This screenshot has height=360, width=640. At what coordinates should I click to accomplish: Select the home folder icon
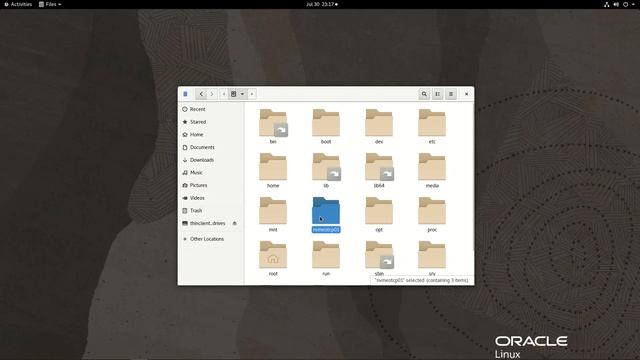(x=273, y=167)
